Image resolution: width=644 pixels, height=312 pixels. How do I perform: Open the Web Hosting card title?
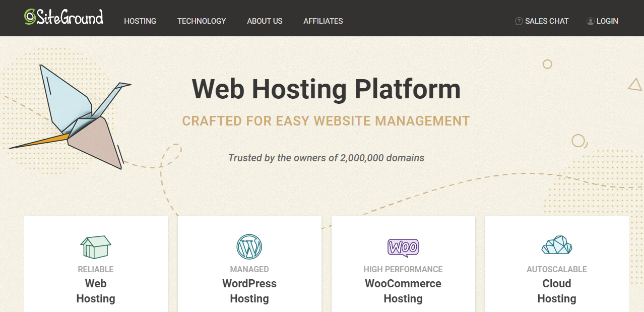(x=96, y=291)
